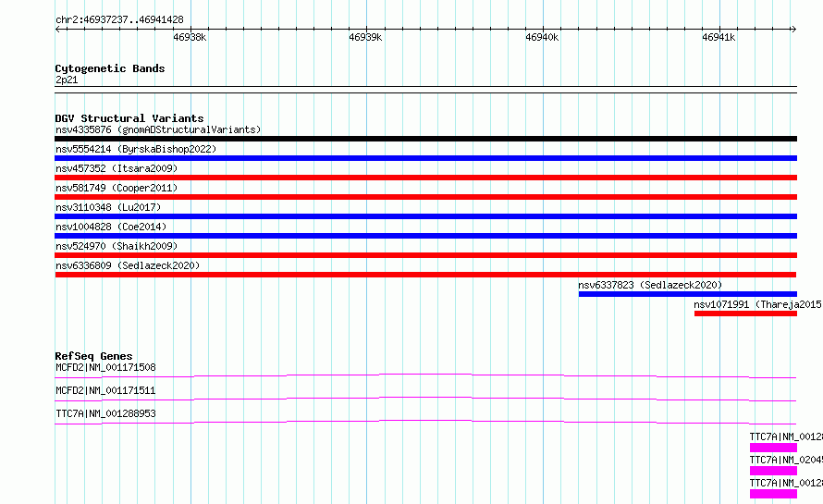Click the right arrow of the chromosome ruler
The image size is (823, 504).
coord(793,30)
